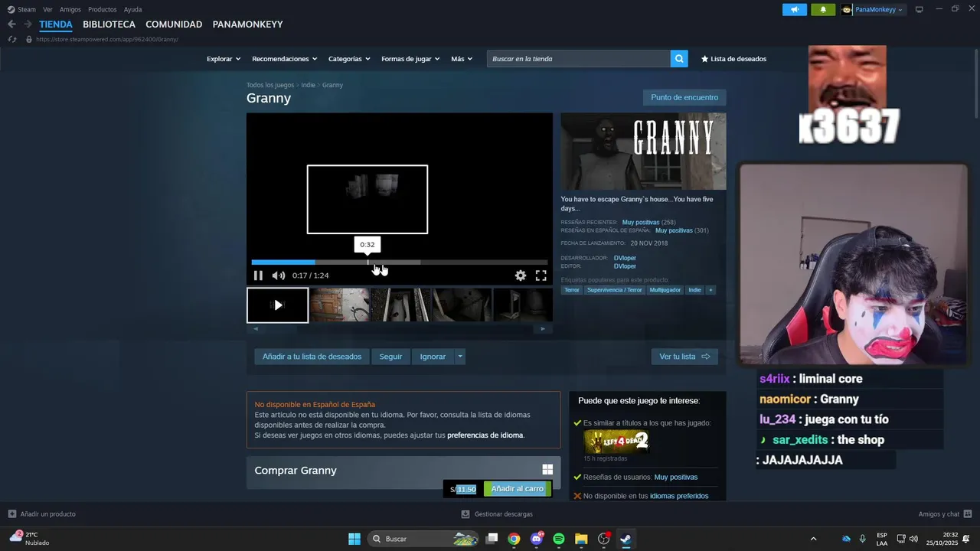Mute the trailer volume

click(x=279, y=275)
